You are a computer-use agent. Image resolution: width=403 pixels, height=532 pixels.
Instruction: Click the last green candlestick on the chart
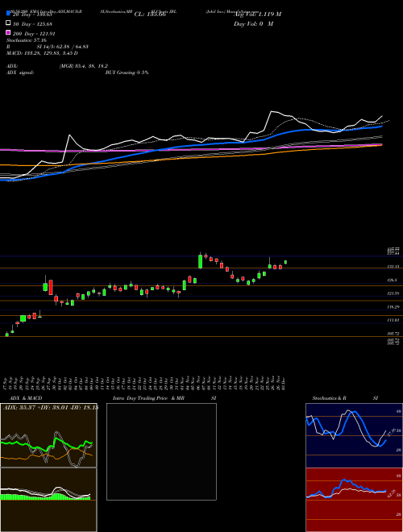(285, 262)
